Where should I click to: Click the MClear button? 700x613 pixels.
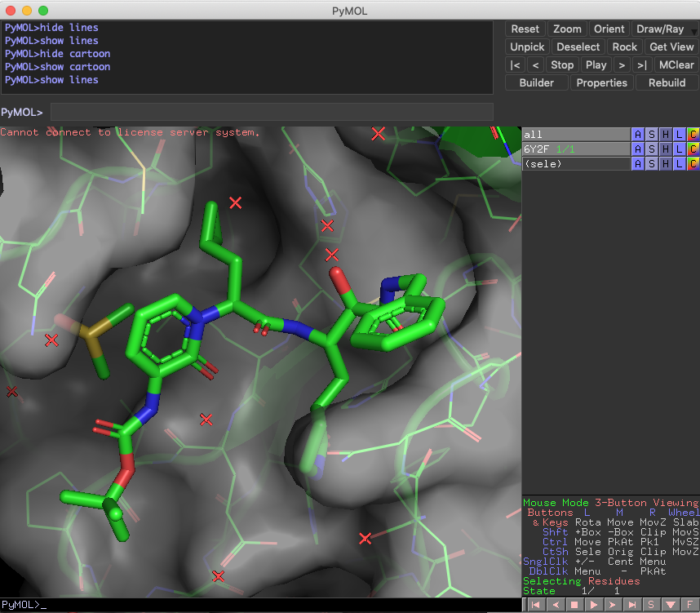click(x=676, y=64)
